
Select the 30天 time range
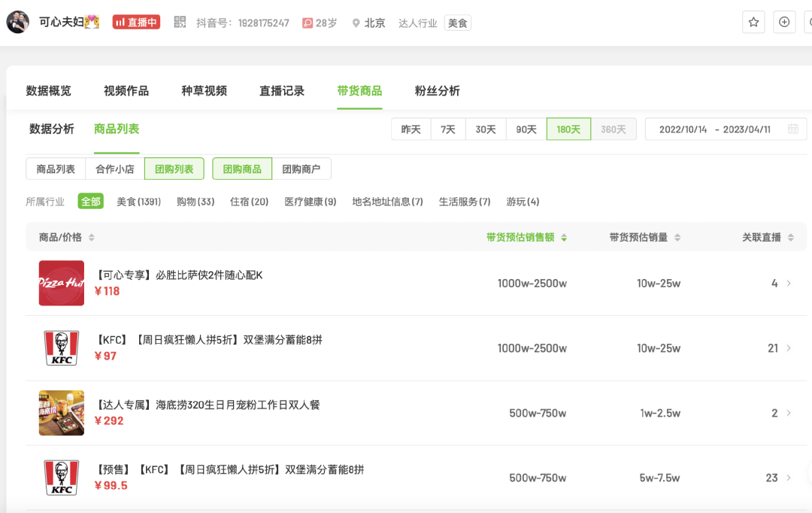pyautogui.click(x=486, y=129)
